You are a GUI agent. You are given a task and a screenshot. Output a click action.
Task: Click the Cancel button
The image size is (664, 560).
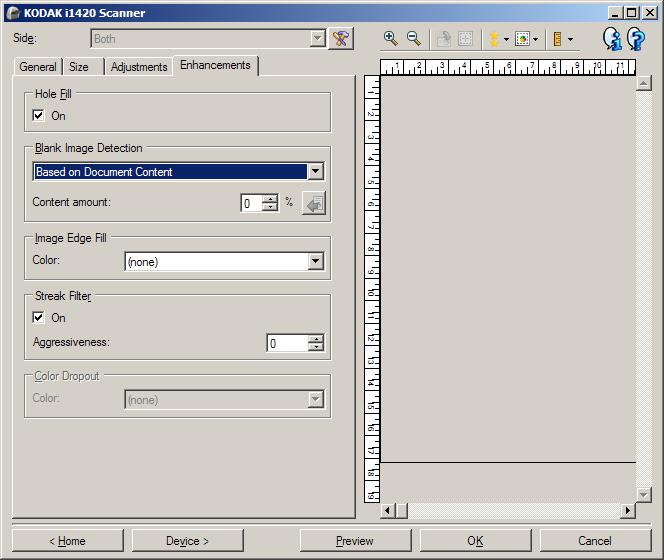595,541
